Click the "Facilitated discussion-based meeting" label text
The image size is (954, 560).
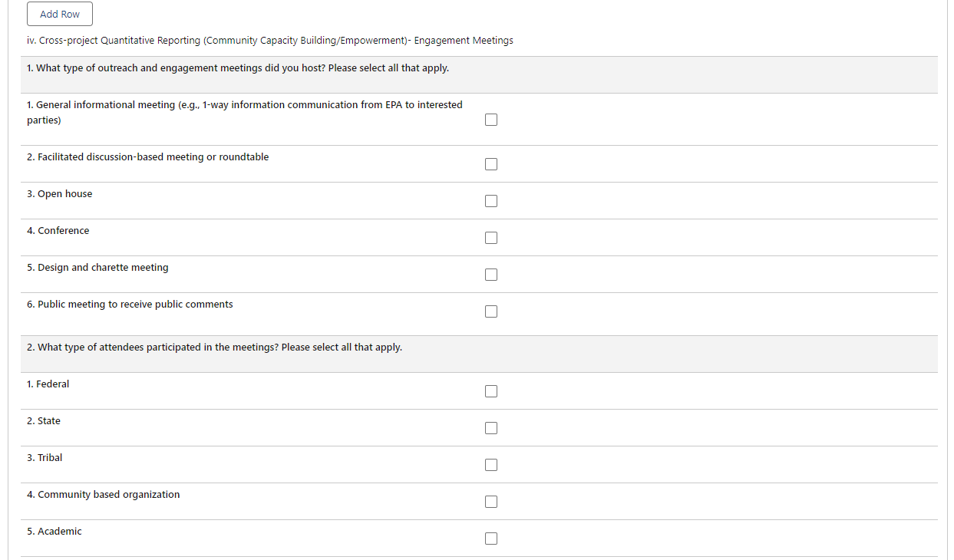[x=148, y=157]
